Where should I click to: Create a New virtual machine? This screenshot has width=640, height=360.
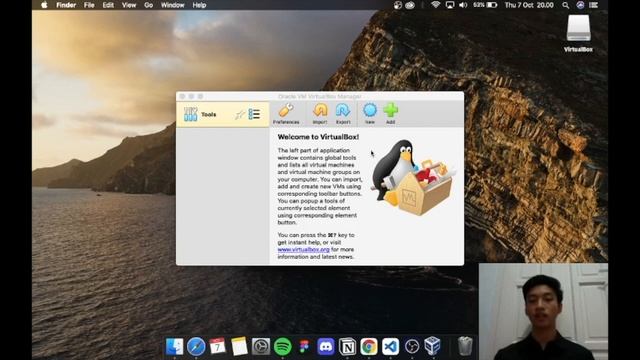[x=370, y=114]
